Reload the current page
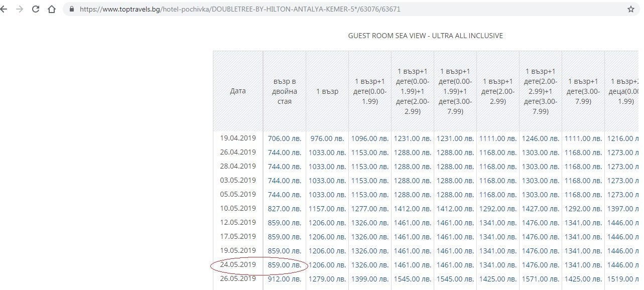This screenshot has width=644, height=290. (36, 9)
